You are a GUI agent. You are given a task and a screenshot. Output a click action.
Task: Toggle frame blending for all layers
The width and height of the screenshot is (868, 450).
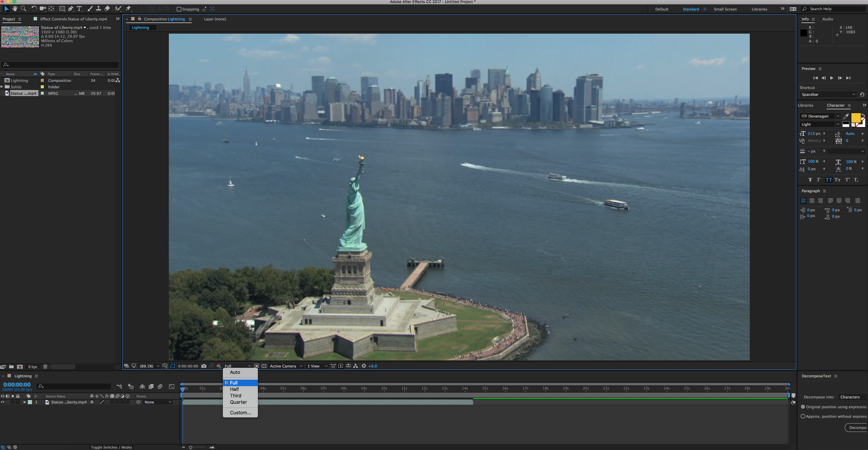pyautogui.click(x=151, y=386)
